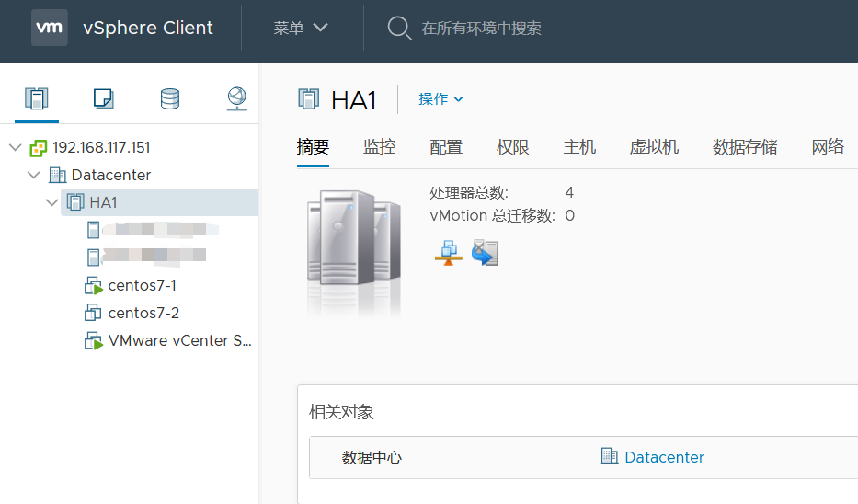Click the resource balance scale icon

[x=448, y=252]
